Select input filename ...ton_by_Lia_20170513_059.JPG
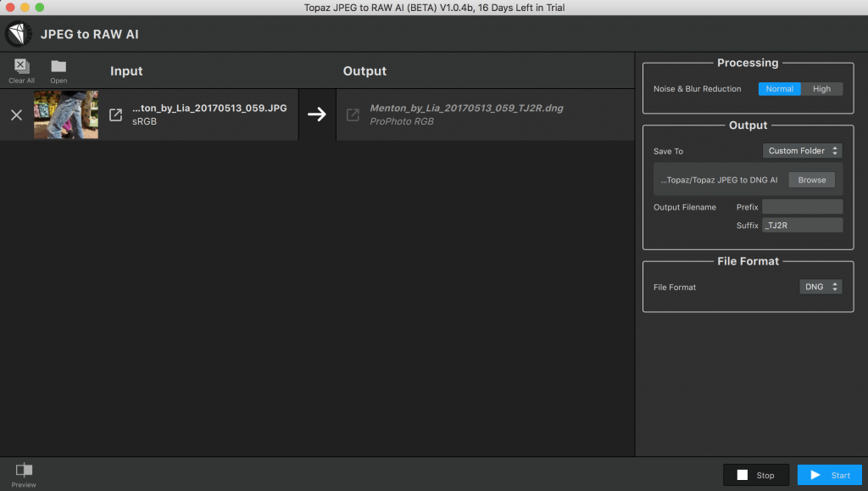This screenshot has width=868, height=491. tap(209, 108)
